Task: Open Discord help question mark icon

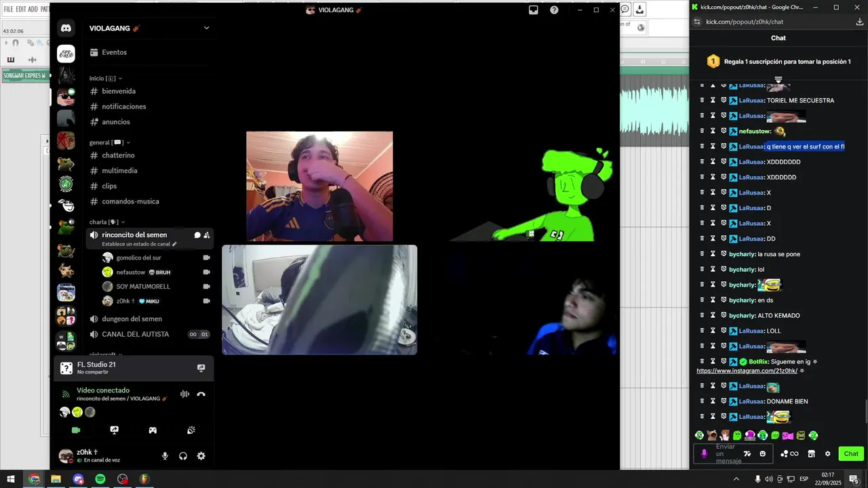Action: coord(554,10)
